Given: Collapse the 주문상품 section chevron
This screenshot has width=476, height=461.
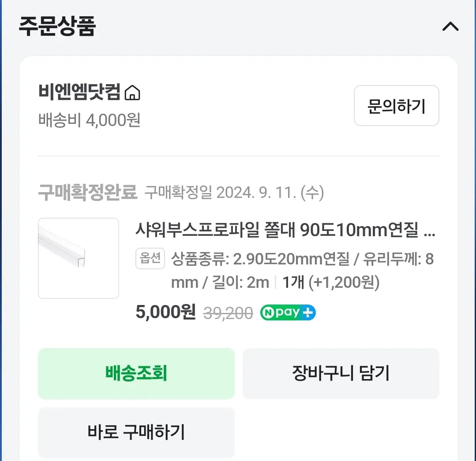Looking at the screenshot, I should (x=450, y=27).
